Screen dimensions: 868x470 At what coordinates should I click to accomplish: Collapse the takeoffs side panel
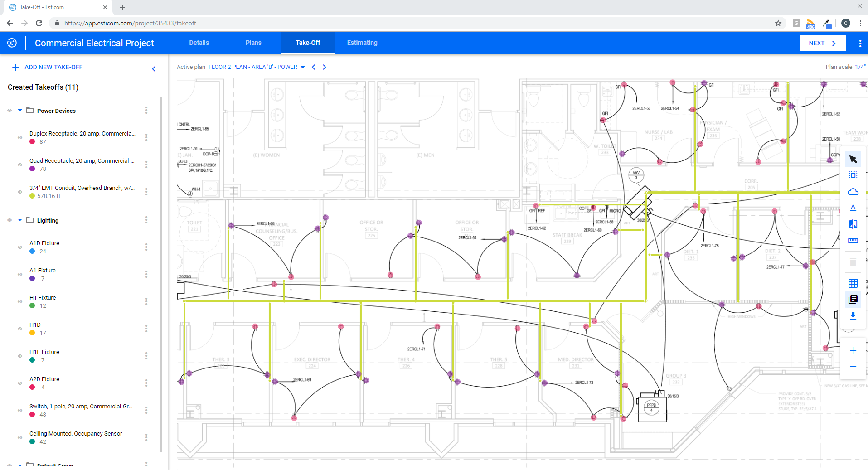point(154,69)
